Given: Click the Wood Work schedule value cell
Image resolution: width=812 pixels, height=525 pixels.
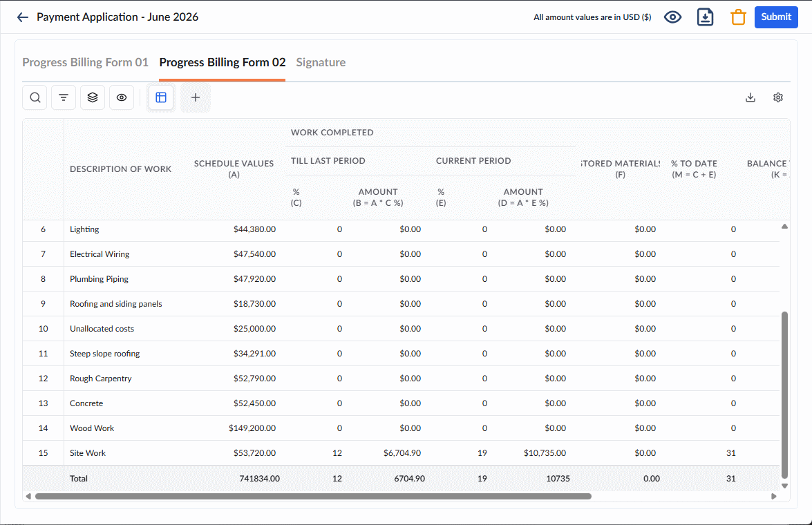Looking at the screenshot, I should coord(252,428).
